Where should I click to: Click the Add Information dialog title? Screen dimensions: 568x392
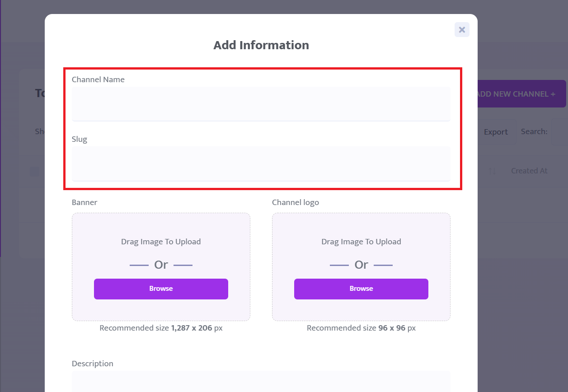point(261,45)
